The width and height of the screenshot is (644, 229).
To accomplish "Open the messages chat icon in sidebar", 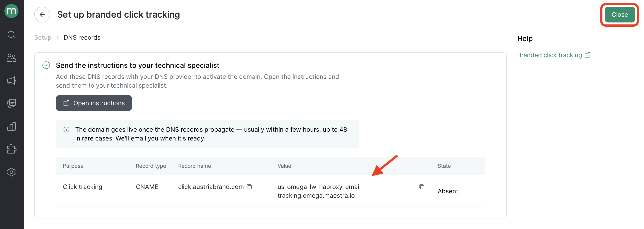I will [11, 103].
